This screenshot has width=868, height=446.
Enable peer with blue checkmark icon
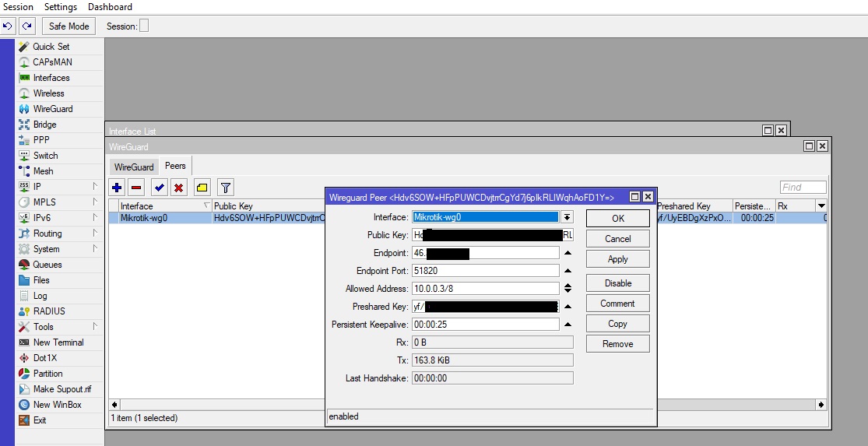point(160,188)
